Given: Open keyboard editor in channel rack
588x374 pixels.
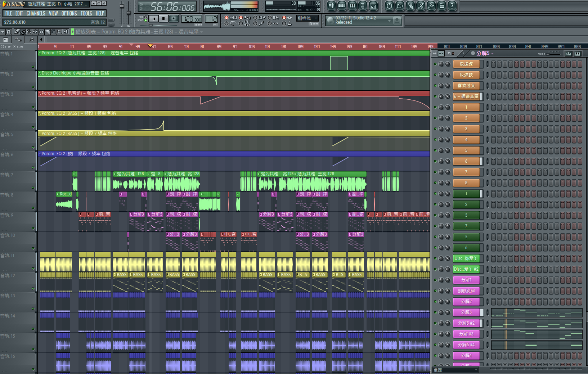Looking at the screenshot, I should tap(577, 54).
